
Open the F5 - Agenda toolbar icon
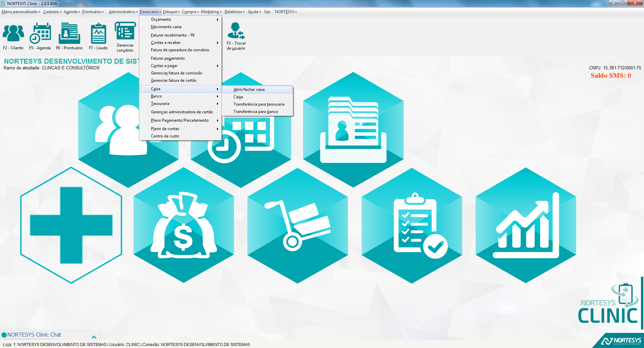pos(40,36)
